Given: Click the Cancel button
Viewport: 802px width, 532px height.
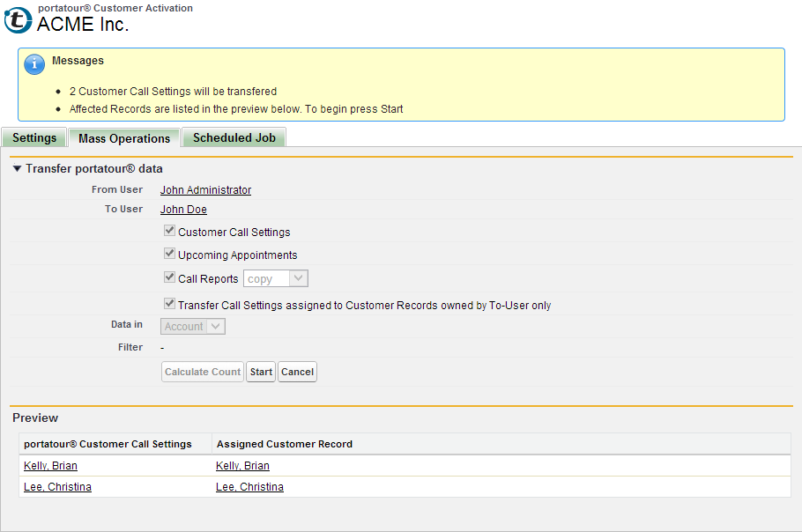Looking at the screenshot, I should coord(297,372).
